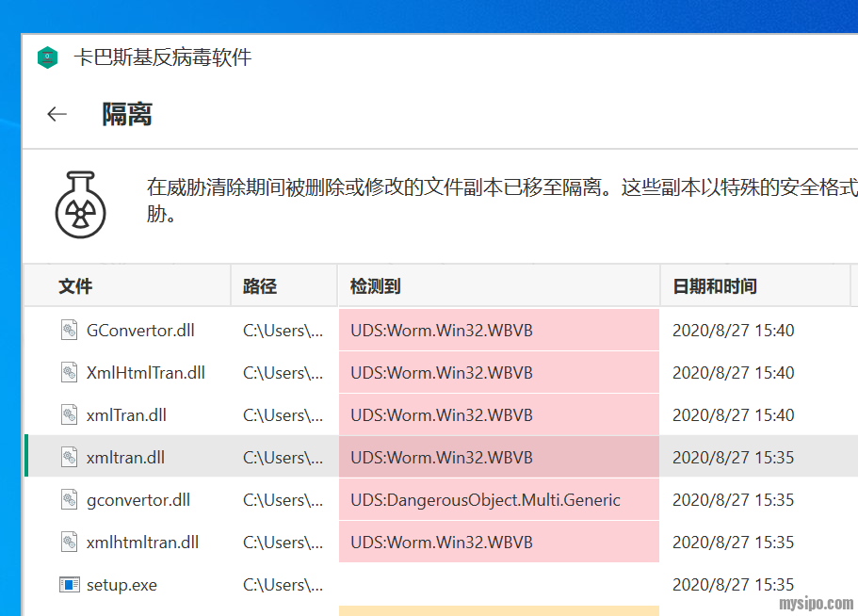Click the 隔离 page heading
This screenshot has width=858, height=616.
(127, 115)
